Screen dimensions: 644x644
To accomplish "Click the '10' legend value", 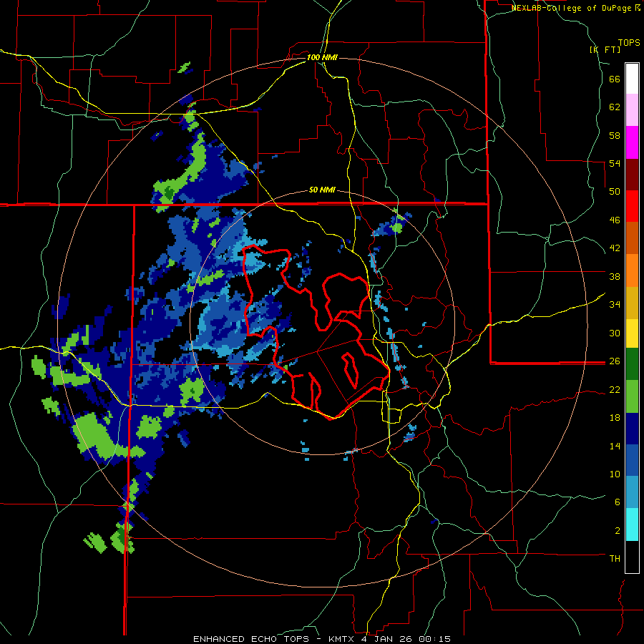I will coord(615,474).
